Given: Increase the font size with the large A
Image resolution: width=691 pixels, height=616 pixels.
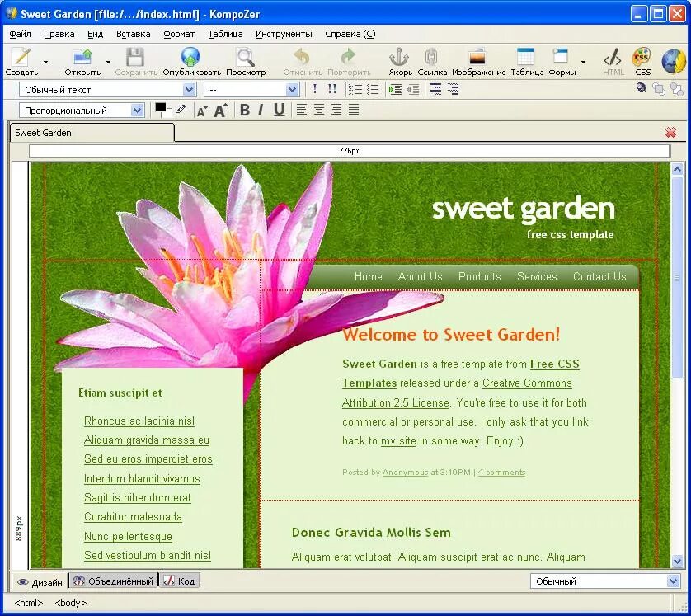Looking at the screenshot, I should pyautogui.click(x=221, y=111).
